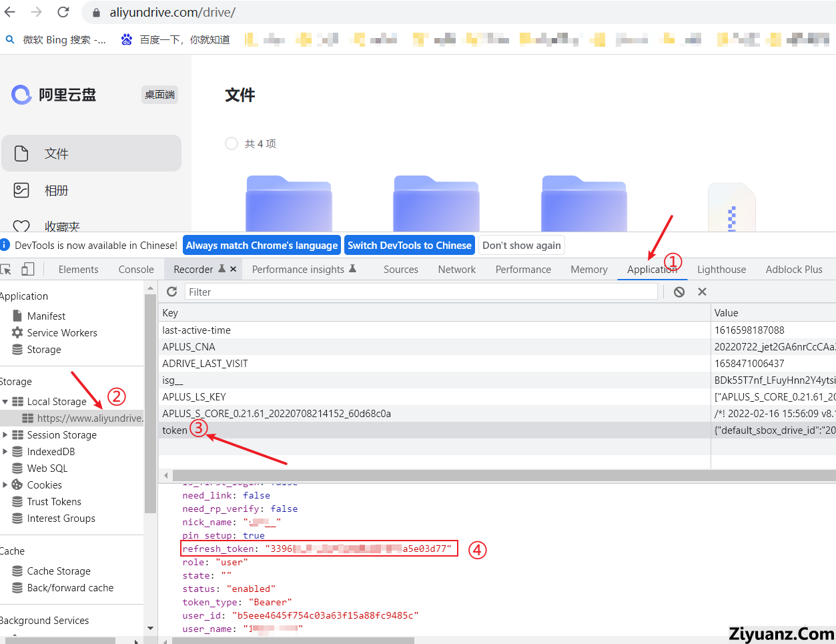Switch to the Network tab
Image resolution: width=836 pixels, height=644 pixels.
(x=456, y=270)
